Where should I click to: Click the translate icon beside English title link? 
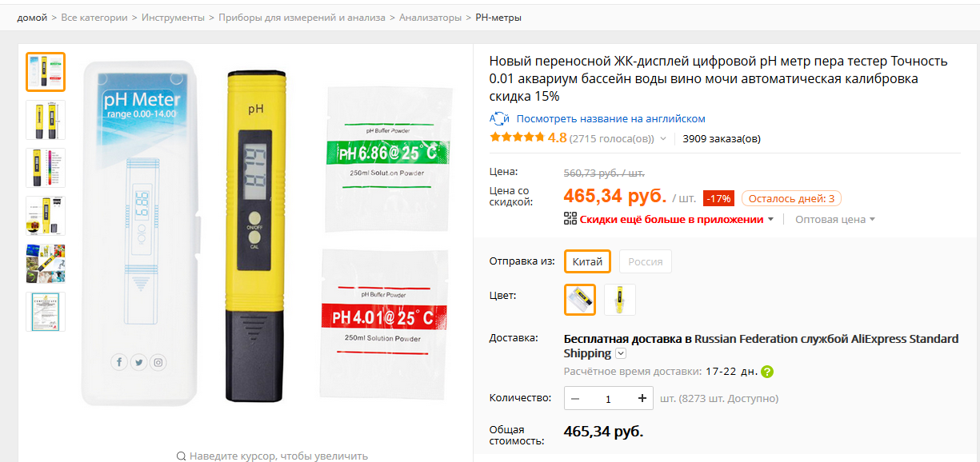point(499,119)
